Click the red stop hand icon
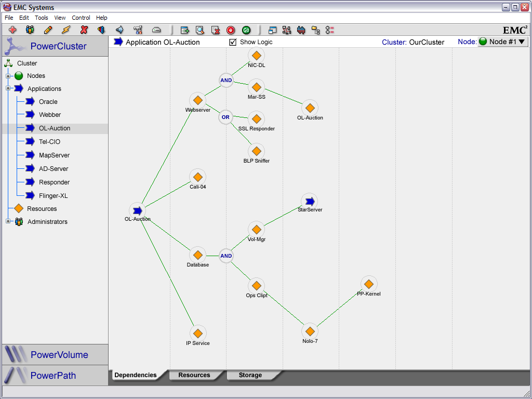Image resolution: width=532 pixels, height=399 pixels. coord(231,30)
